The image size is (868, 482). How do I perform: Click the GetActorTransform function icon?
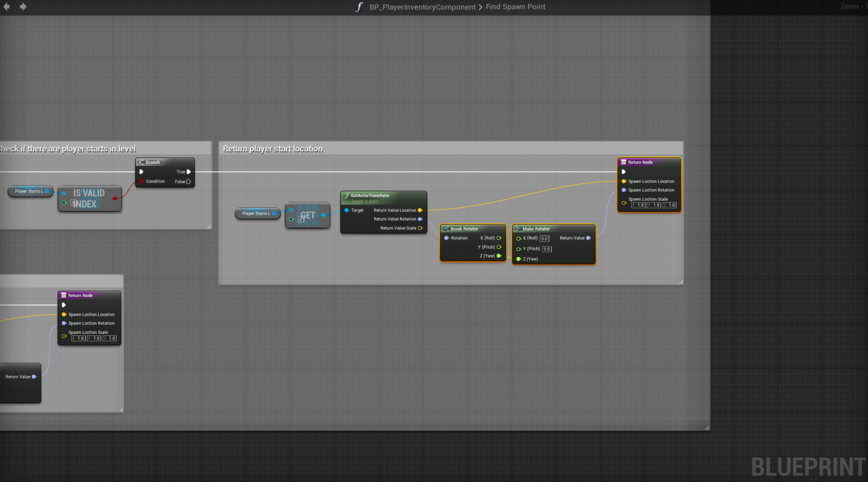(x=347, y=195)
